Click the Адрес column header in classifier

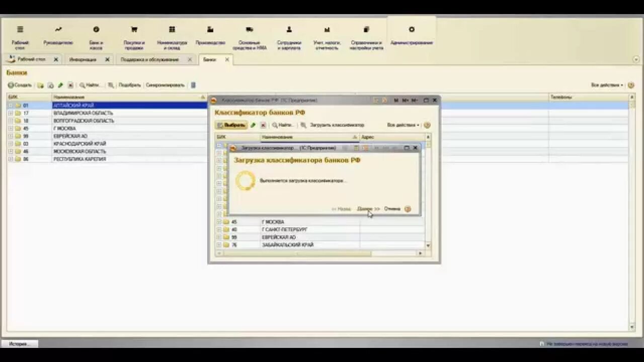[x=392, y=137]
